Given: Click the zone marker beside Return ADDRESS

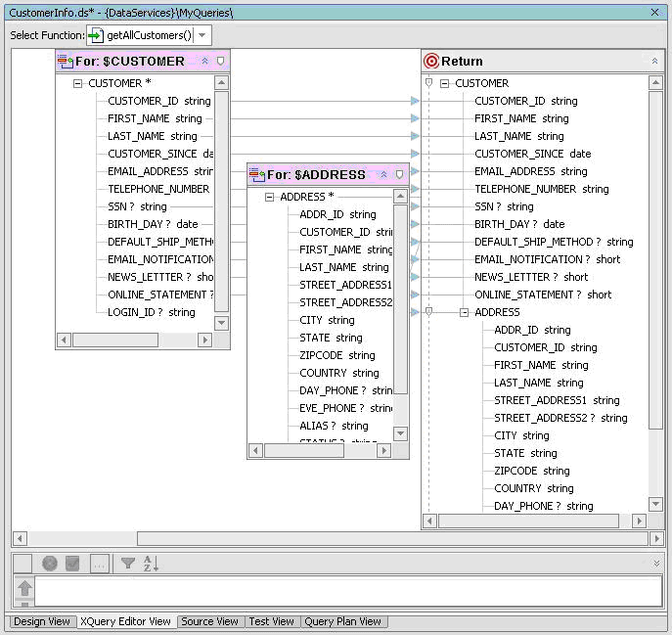Looking at the screenshot, I should 428,312.
